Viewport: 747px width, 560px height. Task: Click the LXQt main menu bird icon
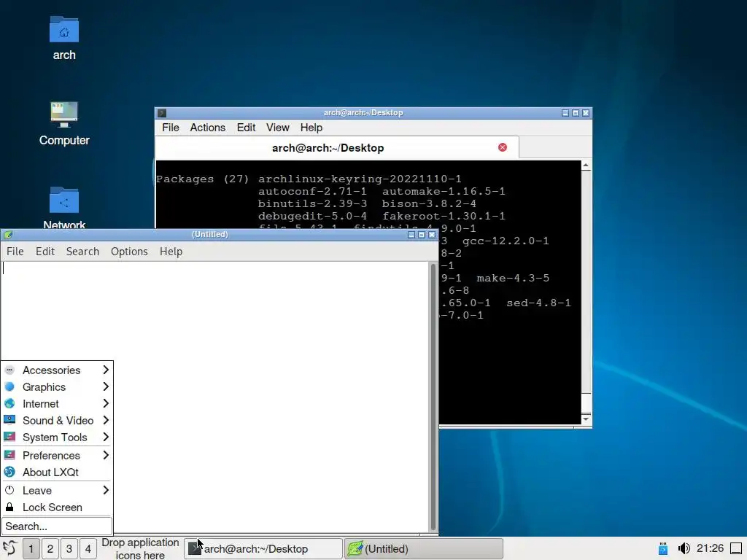(10, 548)
